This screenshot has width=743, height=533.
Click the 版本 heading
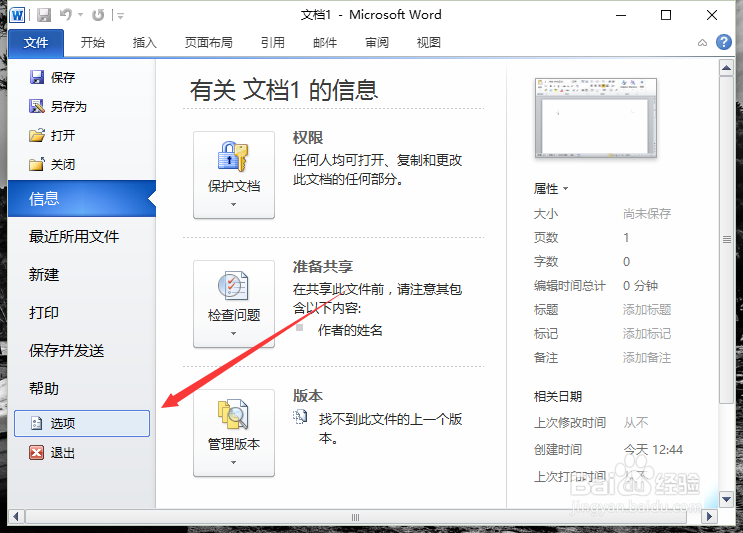[x=308, y=396]
